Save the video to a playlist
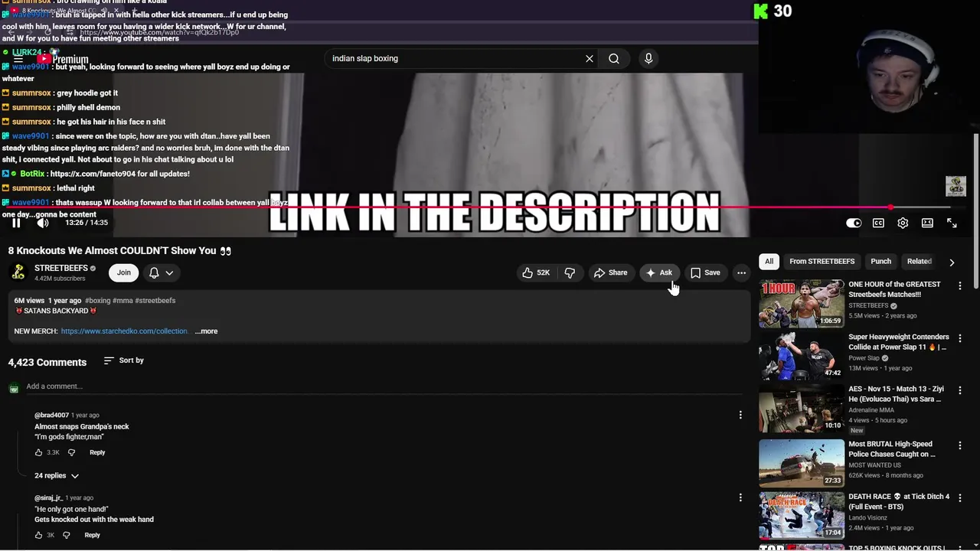 (x=705, y=272)
